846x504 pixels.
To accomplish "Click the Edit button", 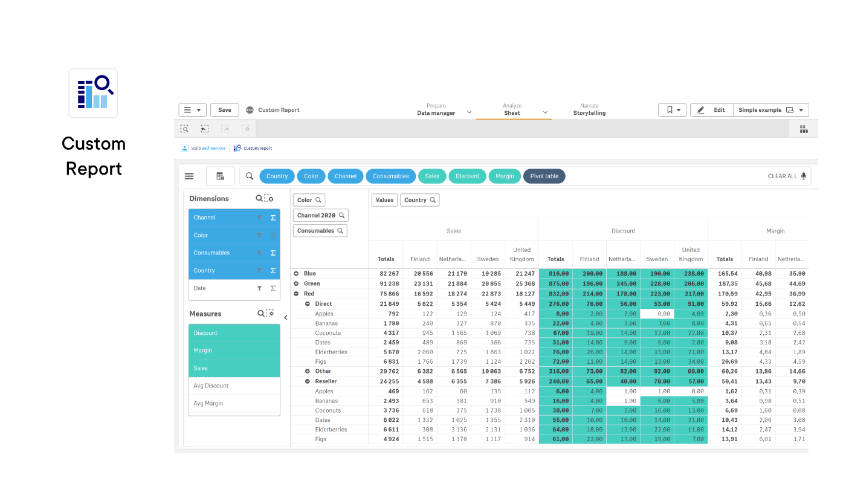I will point(712,110).
